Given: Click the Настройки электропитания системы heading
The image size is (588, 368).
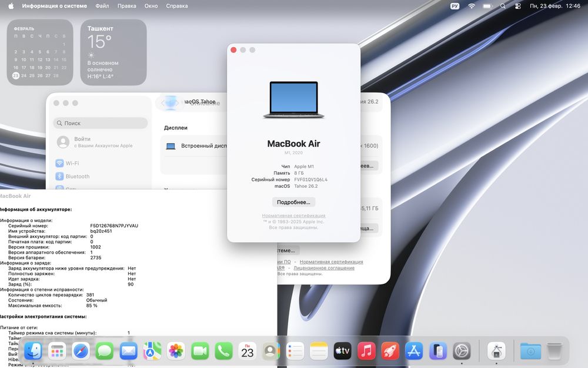Looking at the screenshot, I should coord(43,317).
